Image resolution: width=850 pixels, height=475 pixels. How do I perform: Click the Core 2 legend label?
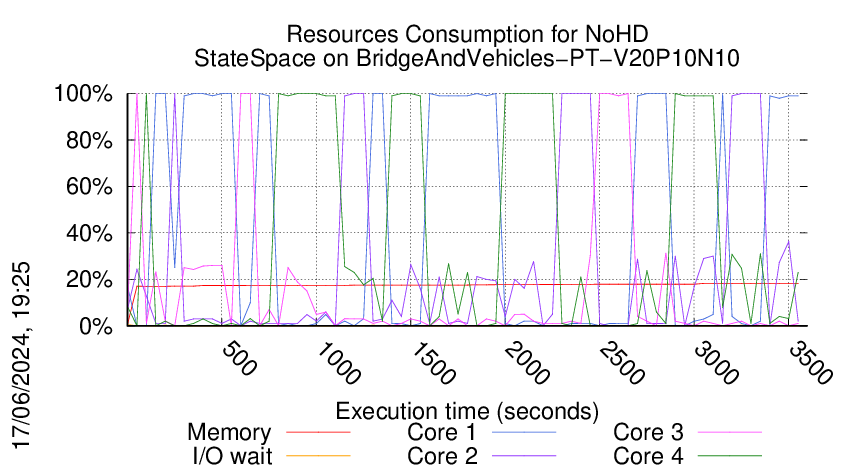pos(442,456)
